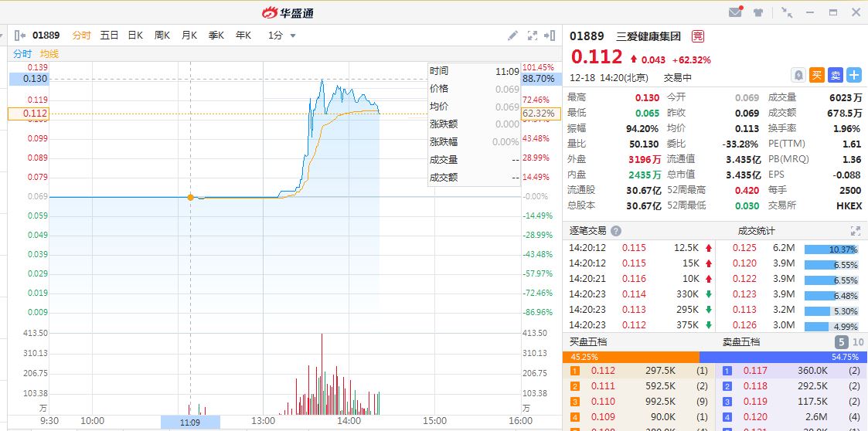Viewport: 868px width, 431px height.
Task: Open the 1分 interval dropdown
Action: 282,36
